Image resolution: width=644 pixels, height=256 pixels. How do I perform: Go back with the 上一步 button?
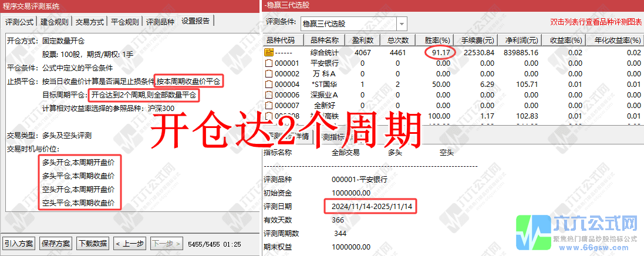(x=130, y=243)
